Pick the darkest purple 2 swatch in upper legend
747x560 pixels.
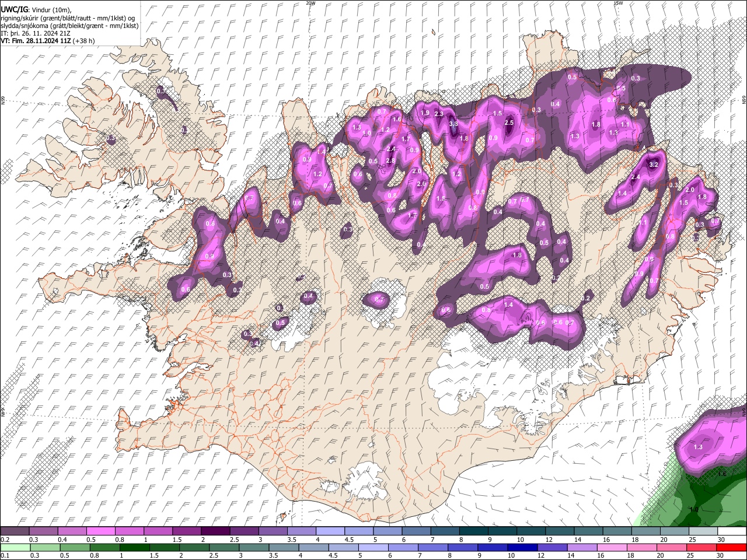[215, 531]
